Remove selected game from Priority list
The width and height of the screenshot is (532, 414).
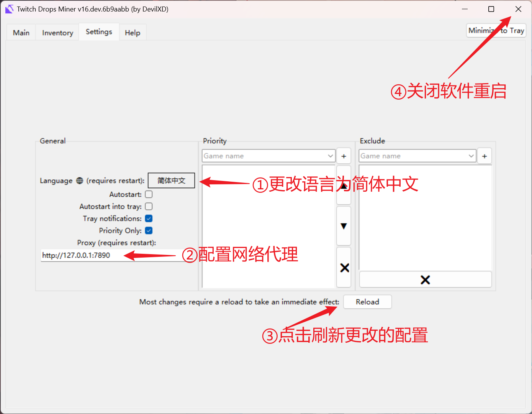coord(344,268)
